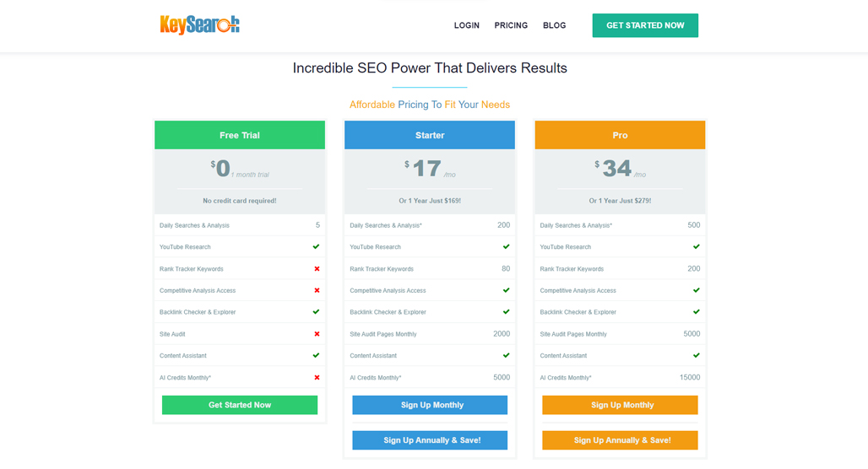Click the blue Starter plan header
This screenshot has height=469, width=868.
tap(430, 135)
